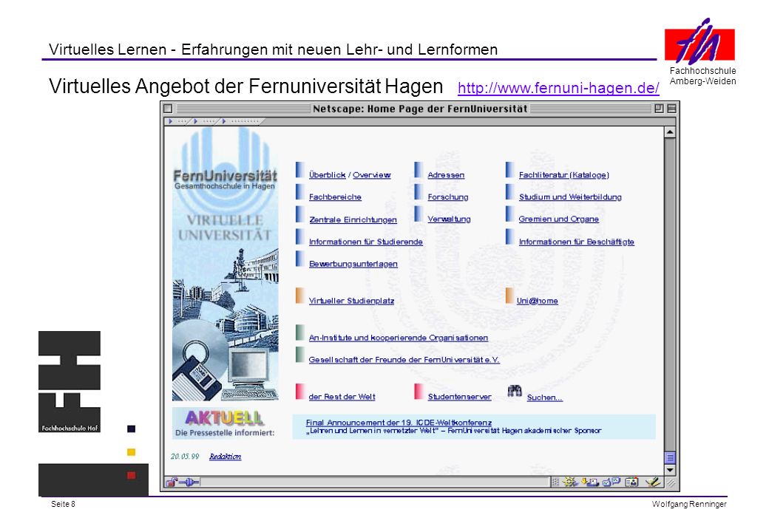This screenshot has width=769, height=532.
Task: Click the Redaktion link
Action: 225,457
